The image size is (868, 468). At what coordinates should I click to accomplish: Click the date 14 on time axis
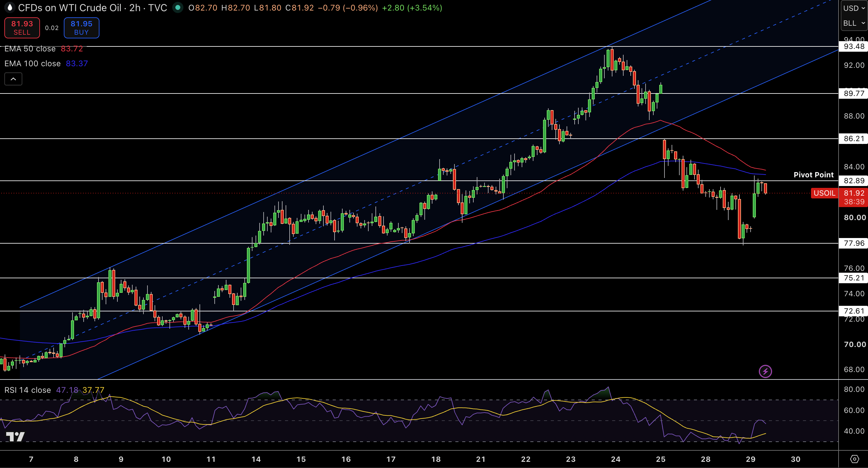(x=256, y=459)
